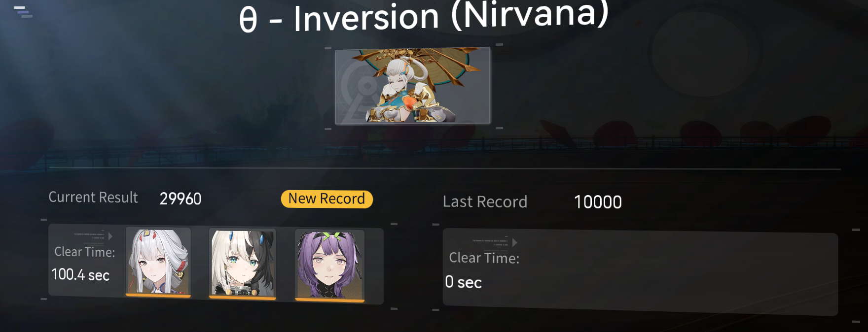The width and height of the screenshot is (868, 332).
Task: Click the arrow icon above left Clear Time
Action: point(110,236)
